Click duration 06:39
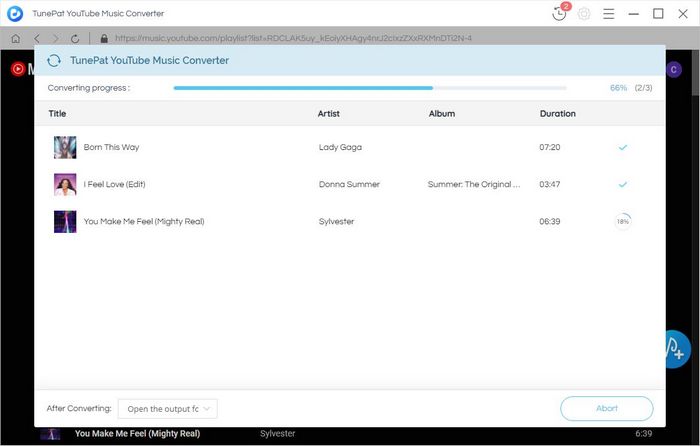The height and width of the screenshot is (446, 700). pos(550,221)
